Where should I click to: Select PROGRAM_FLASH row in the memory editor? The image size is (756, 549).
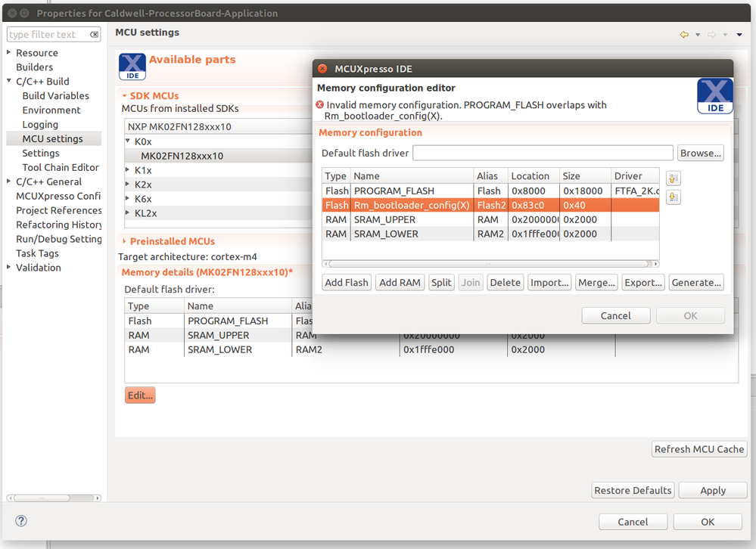(490, 191)
